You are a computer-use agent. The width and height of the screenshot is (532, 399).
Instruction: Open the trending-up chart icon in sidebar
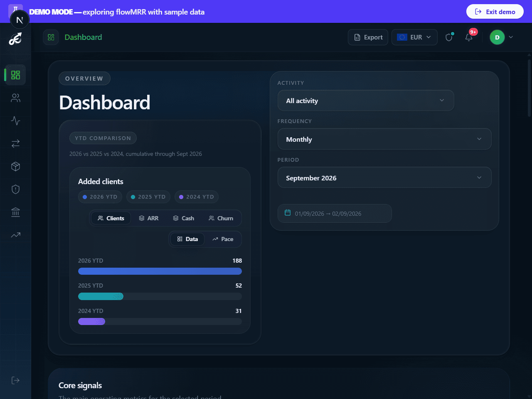(x=15, y=235)
